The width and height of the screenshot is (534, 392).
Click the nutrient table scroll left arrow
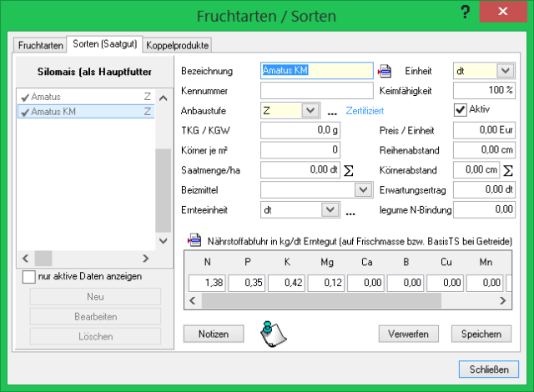(x=193, y=301)
